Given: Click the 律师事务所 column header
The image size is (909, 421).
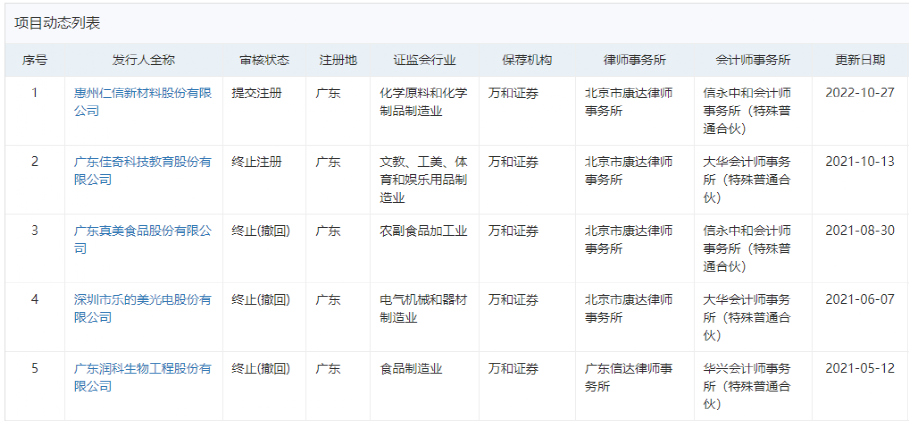Looking at the screenshot, I should (x=635, y=60).
